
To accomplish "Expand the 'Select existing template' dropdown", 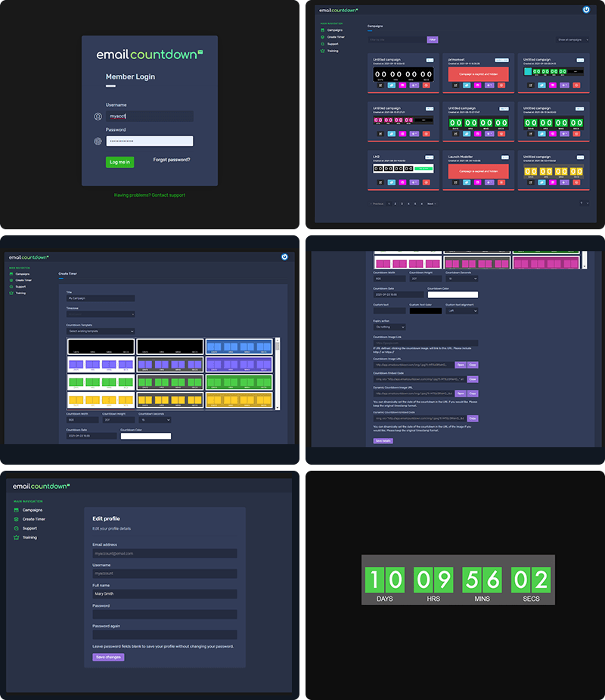I will coord(101,331).
